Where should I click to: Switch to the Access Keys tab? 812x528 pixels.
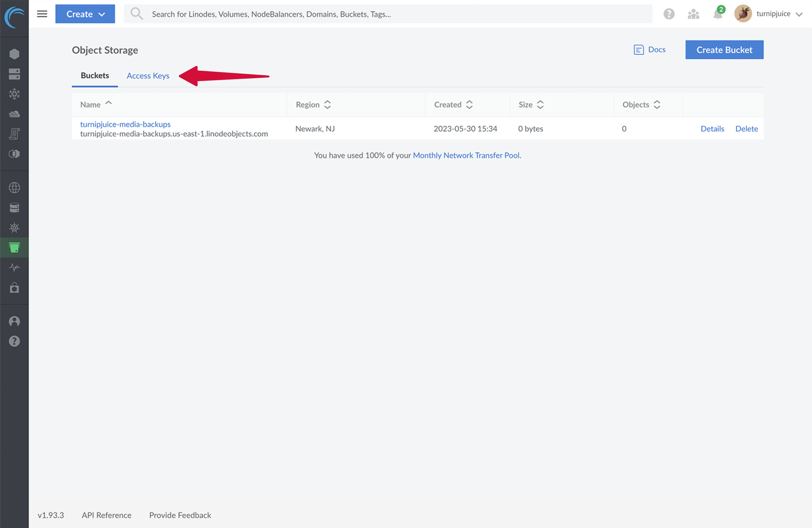[148, 76]
